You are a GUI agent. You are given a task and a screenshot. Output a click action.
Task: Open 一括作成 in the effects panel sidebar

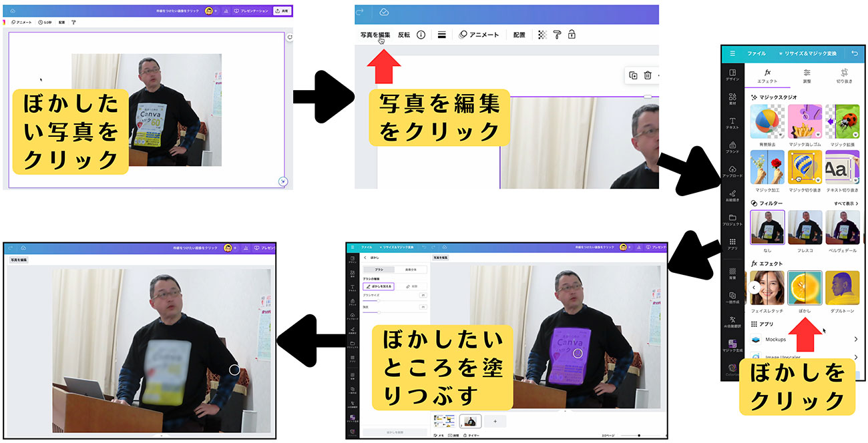(732, 299)
